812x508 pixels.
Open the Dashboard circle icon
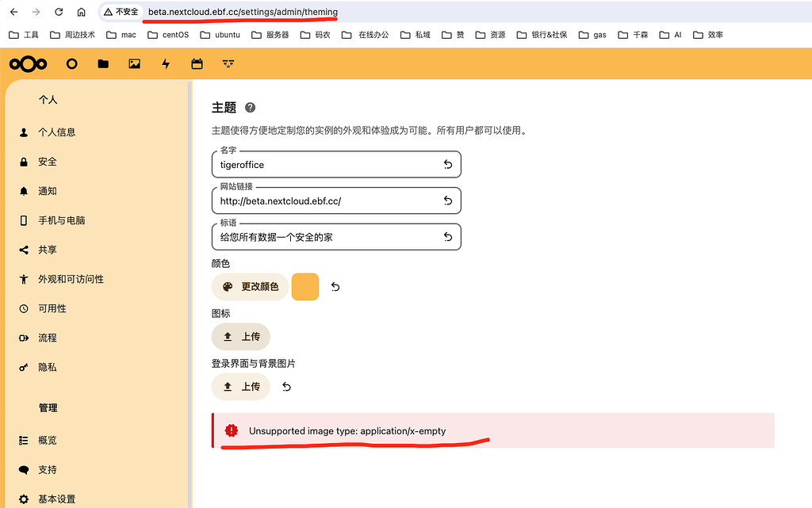(x=72, y=64)
